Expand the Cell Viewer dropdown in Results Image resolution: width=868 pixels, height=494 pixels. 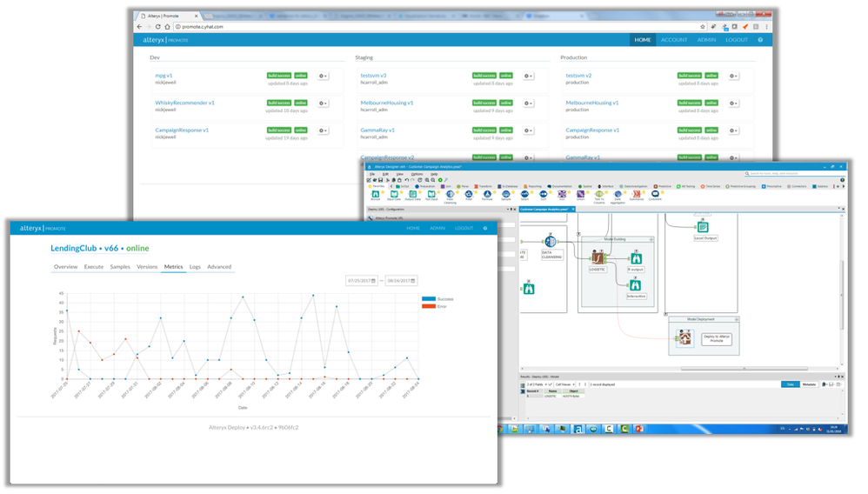pyautogui.click(x=564, y=384)
